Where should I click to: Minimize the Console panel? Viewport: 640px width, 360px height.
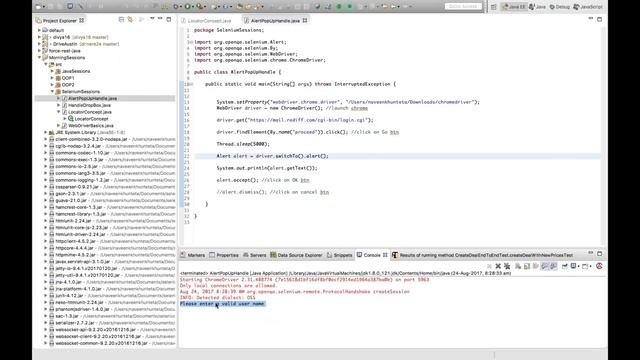[x=591, y=253]
